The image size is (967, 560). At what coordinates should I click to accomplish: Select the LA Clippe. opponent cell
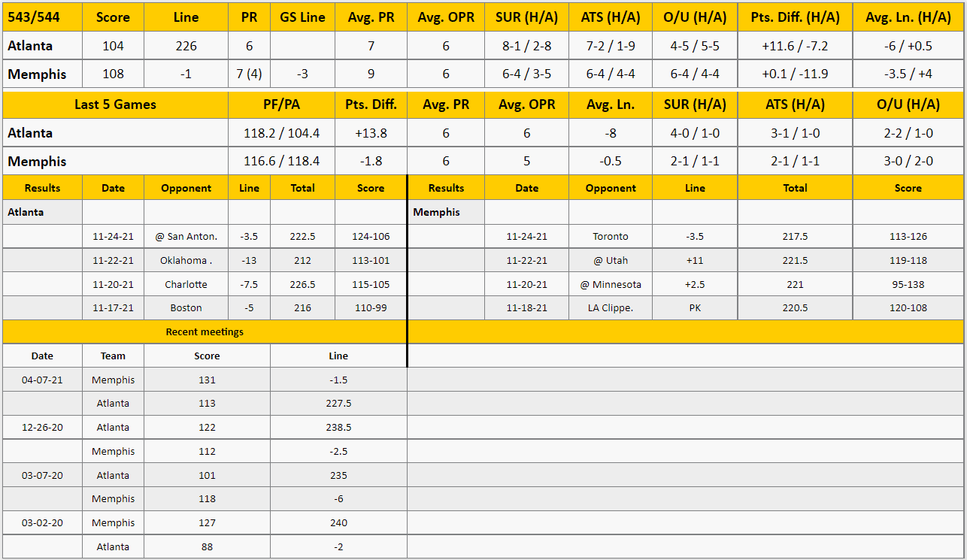pos(611,307)
